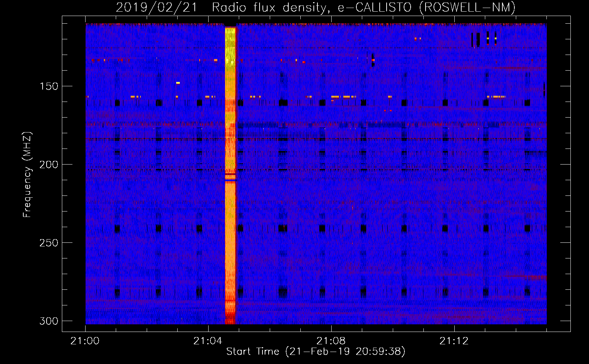Click the 21:12 time tick label
This screenshot has width=589, height=364.
point(454,341)
